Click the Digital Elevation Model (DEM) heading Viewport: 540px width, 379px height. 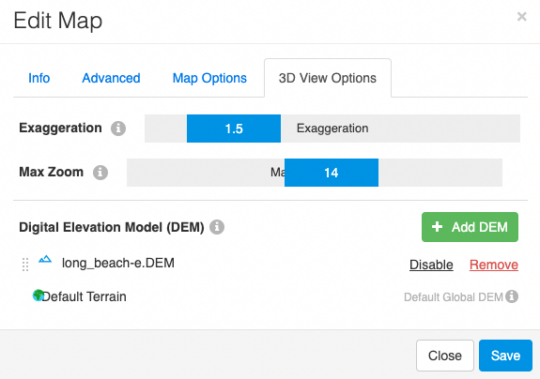coord(112,227)
